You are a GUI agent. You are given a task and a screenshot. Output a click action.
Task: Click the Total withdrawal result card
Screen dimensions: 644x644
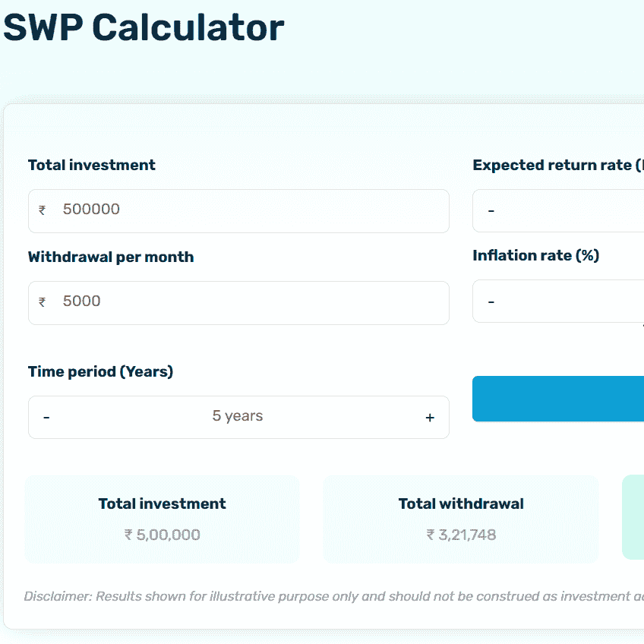(461, 519)
